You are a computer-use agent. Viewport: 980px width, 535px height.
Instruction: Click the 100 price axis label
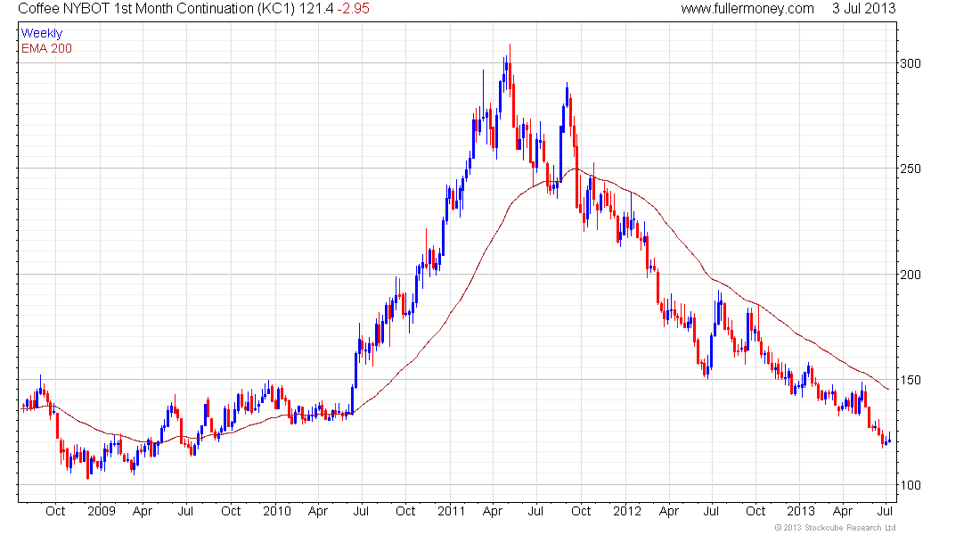(911, 485)
